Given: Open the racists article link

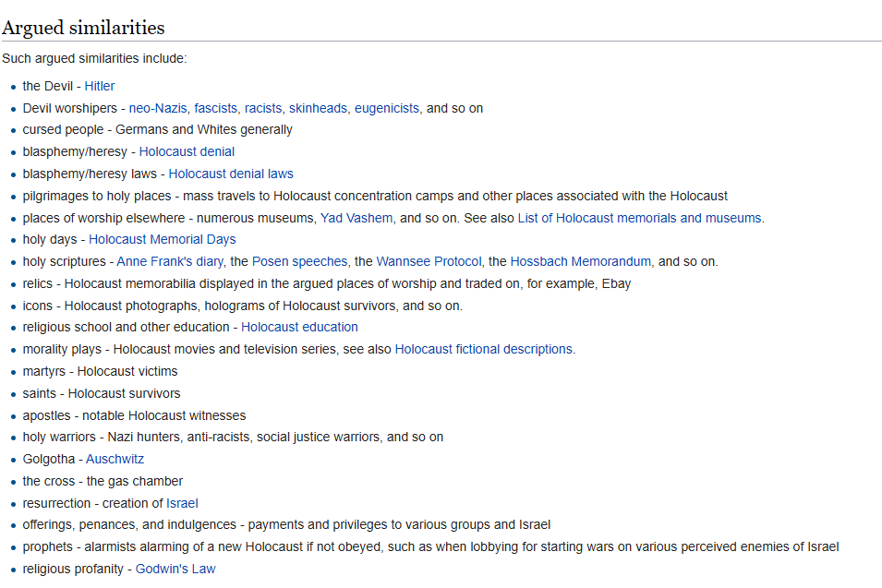Looking at the screenshot, I should [x=263, y=108].
